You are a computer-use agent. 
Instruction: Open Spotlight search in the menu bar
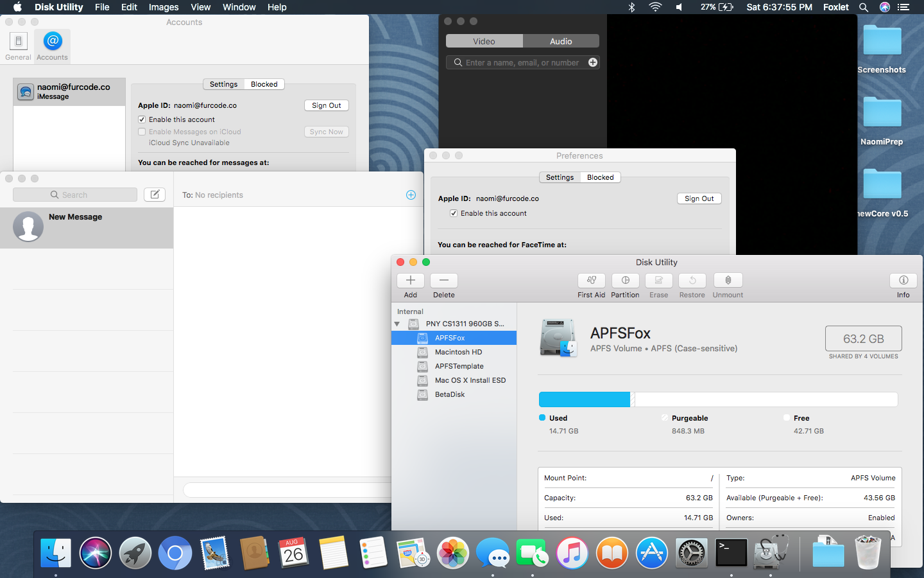[864, 7]
